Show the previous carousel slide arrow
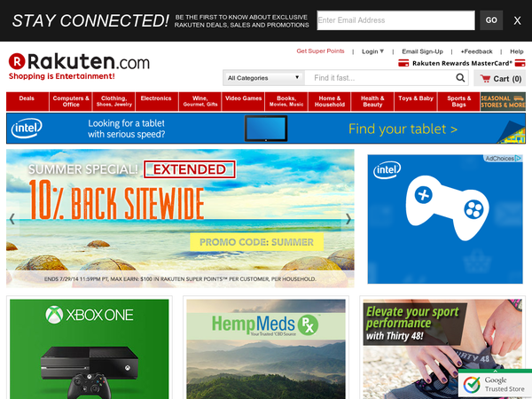Image resolution: width=532 pixels, height=399 pixels. click(12, 219)
